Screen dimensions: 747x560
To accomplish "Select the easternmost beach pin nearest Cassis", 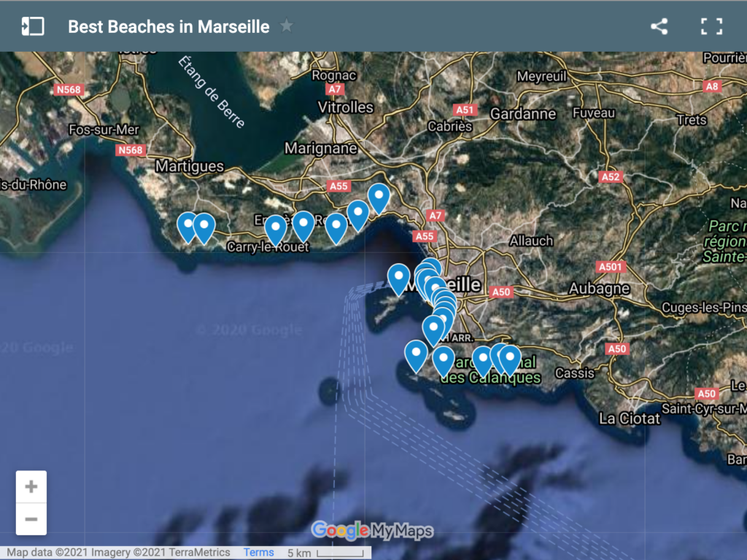I will point(510,360).
